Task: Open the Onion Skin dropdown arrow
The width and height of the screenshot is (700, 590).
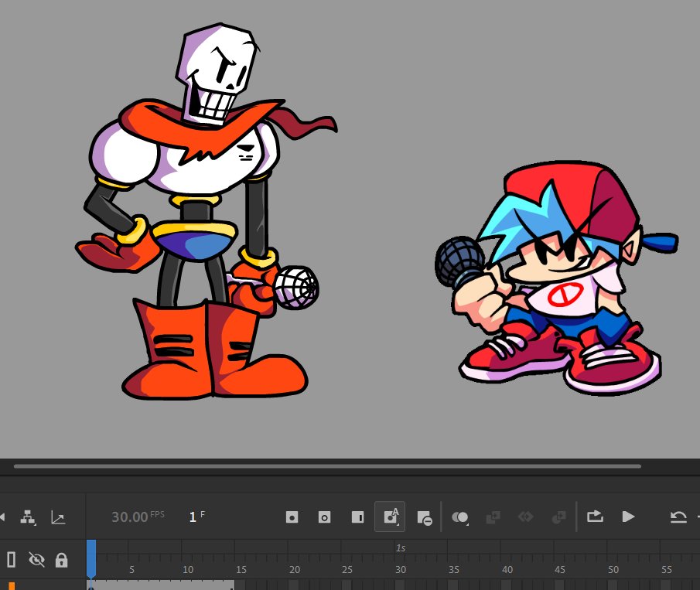Action: 466,524
